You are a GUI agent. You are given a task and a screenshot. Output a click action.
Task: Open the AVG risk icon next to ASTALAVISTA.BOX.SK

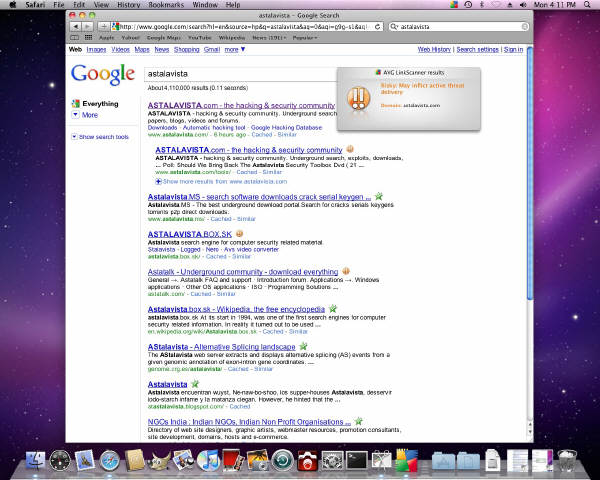(x=240, y=233)
